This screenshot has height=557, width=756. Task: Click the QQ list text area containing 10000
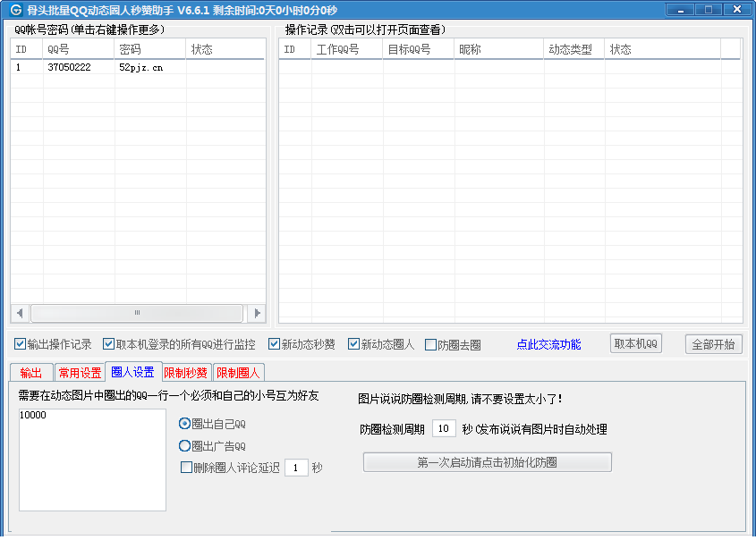[92, 460]
